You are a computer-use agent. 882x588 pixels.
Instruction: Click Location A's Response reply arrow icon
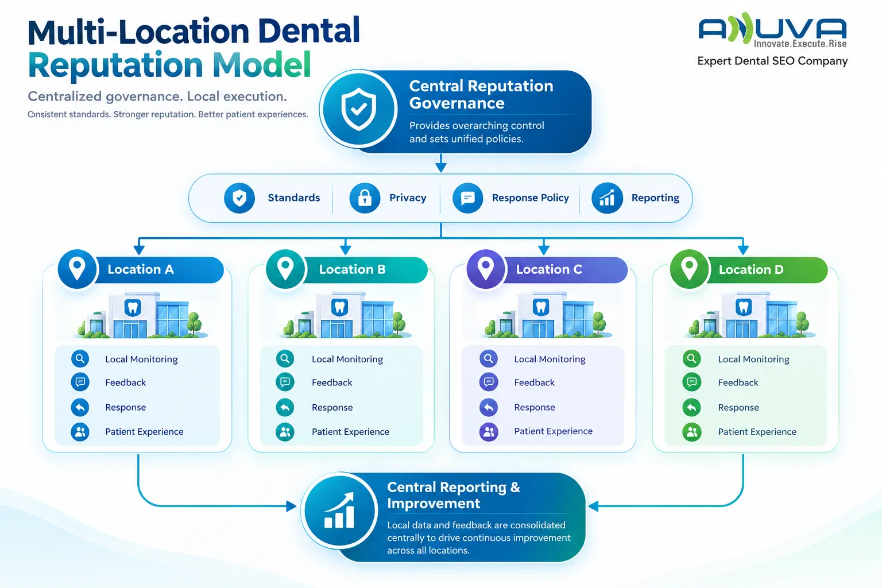pyautogui.click(x=80, y=407)
